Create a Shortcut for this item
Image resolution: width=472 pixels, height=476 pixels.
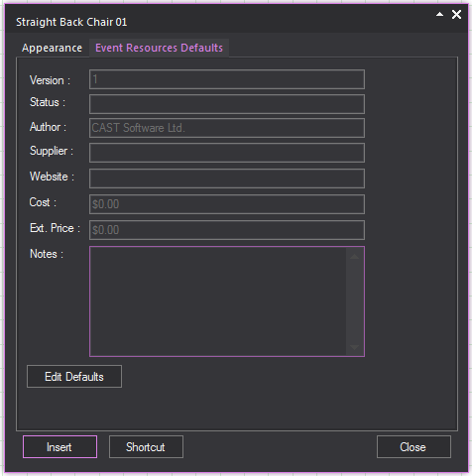(146, 447)
